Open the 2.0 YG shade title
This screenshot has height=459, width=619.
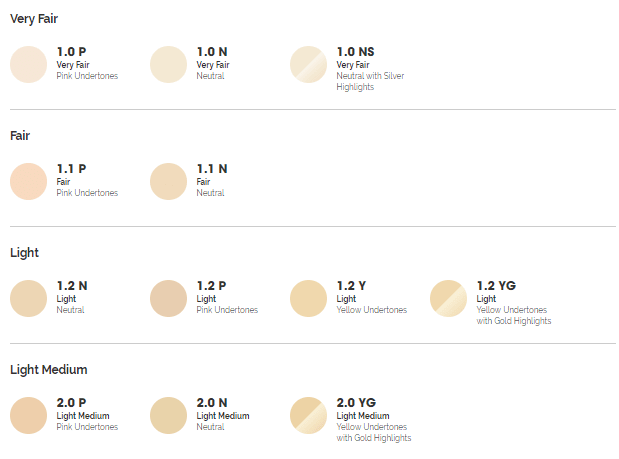[356, 403]
